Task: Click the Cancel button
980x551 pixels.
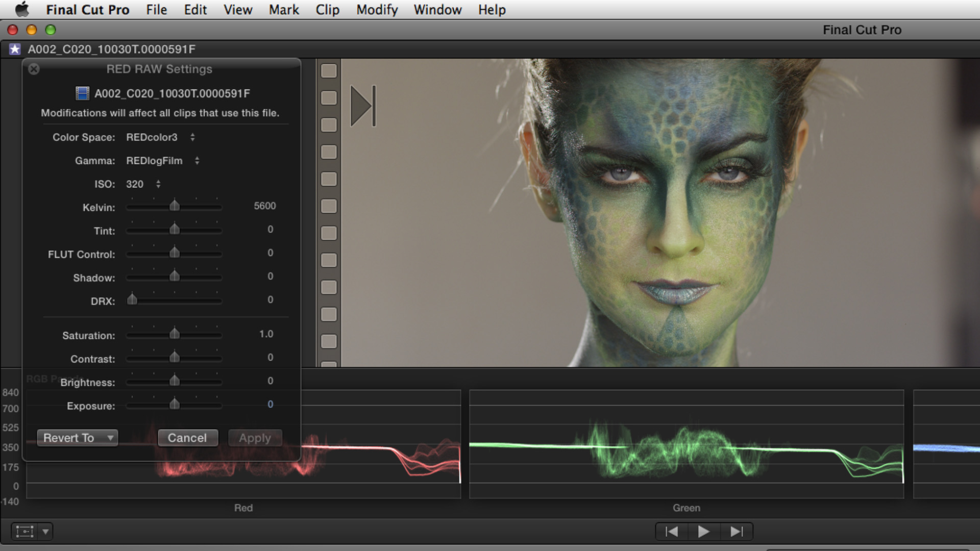Action: point(188,438)
